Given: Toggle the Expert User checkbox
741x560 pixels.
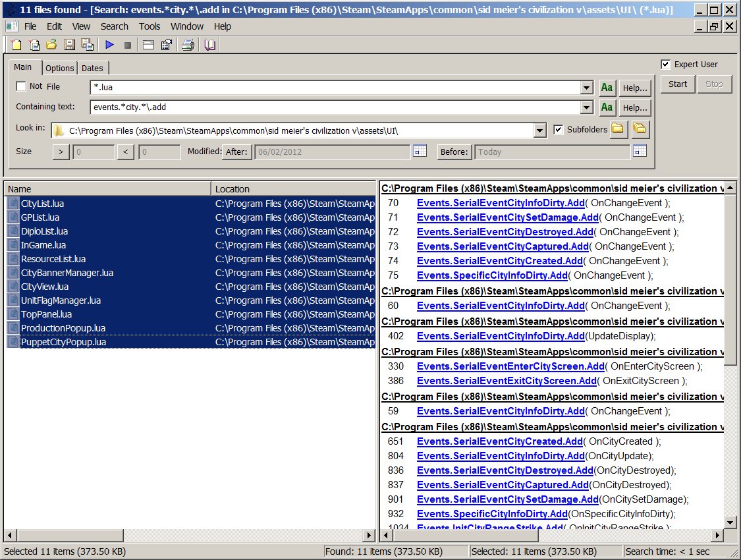Looking at the screenshot, I should 665,65.
